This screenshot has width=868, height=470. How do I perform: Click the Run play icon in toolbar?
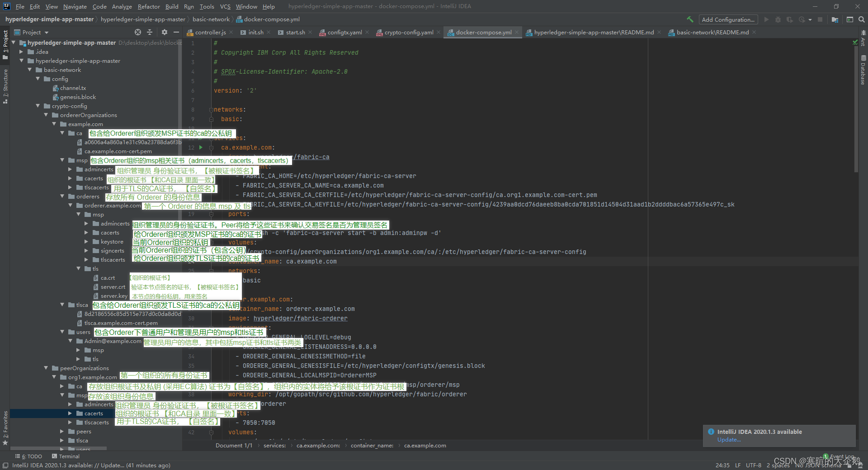click(766, 19)
